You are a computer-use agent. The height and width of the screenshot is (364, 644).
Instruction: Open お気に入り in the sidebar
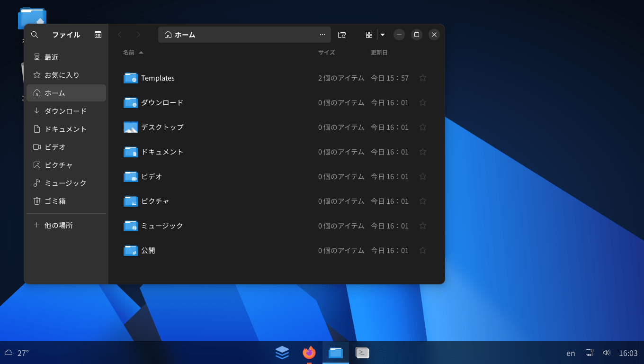pos(62,75)
